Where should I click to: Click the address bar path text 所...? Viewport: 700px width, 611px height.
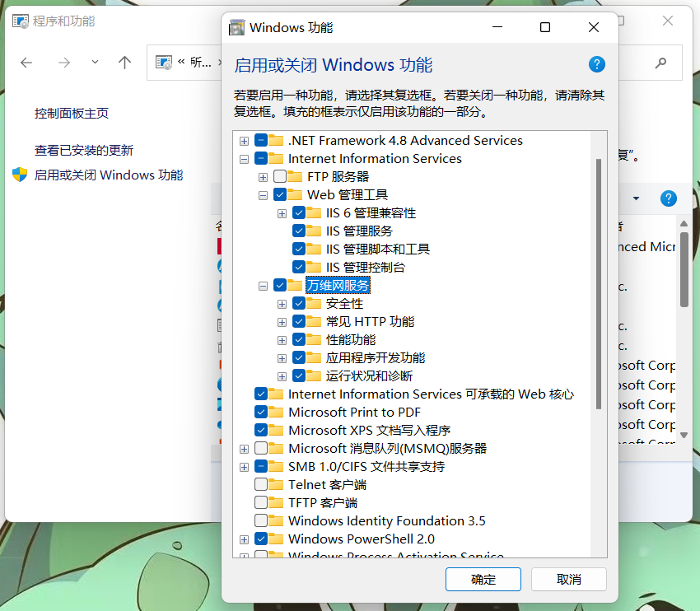[201, 62]
